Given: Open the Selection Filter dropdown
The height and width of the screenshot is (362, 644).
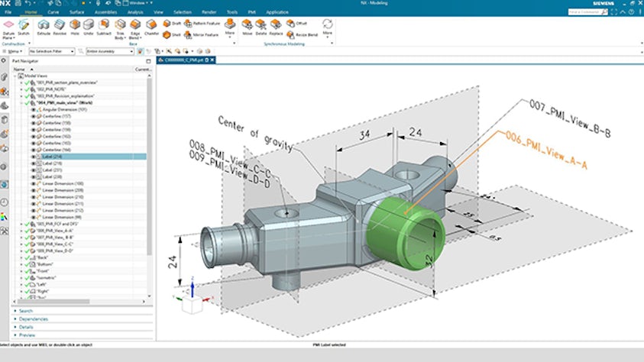Looking at the screenshot, I should [52, 51].
